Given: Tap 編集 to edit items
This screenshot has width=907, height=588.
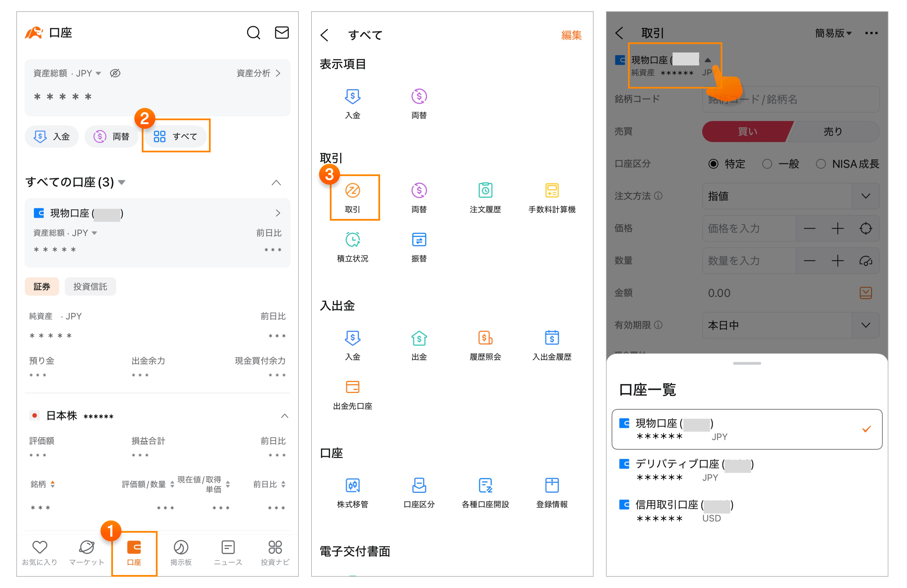Looking at the screenshot, I should tap(571, 35).
